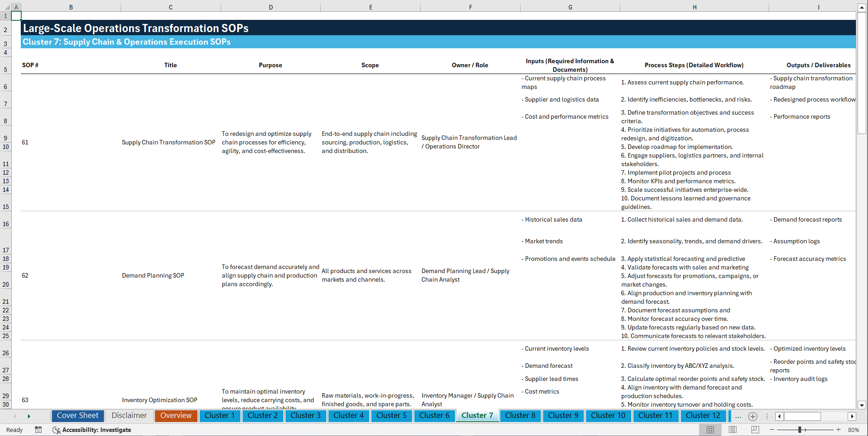Screen dimensions: 868x436
Task: Click the scroll-down arrow on vertical scrollbar
Action: point(862,405)
